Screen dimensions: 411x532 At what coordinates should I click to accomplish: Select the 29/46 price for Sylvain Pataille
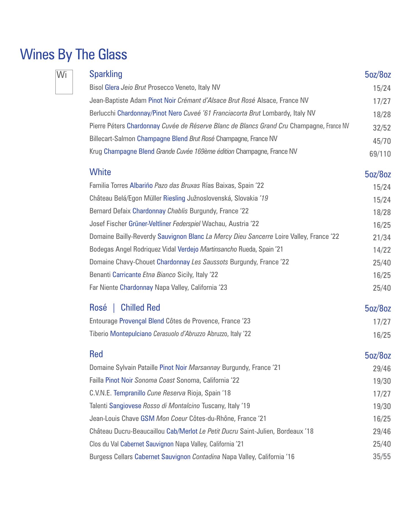pos(382,369)
